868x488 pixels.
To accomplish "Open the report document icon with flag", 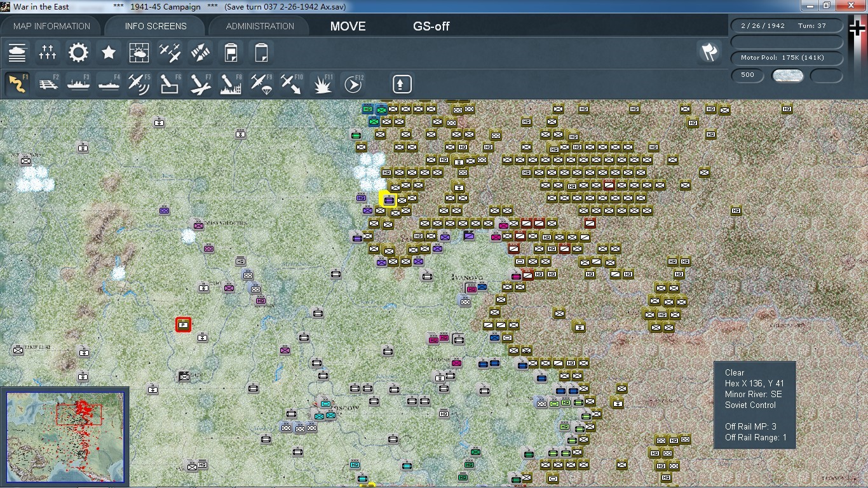I will [x=231, y=52].
